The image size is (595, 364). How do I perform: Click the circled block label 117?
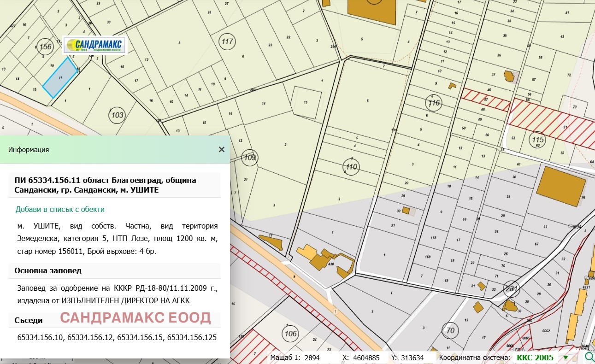[227, 42]
